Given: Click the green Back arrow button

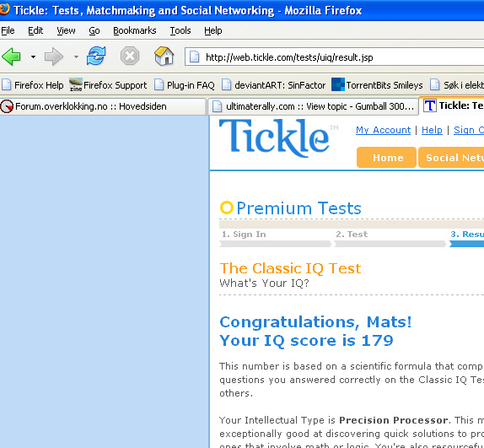Looking at the screenshot, I should tap(11, 57).
